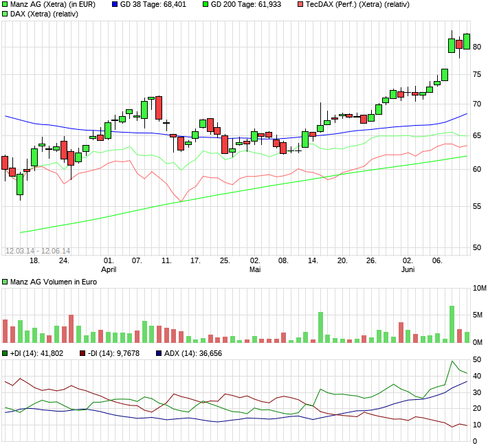Image resolution: width=499 pixels, height=448 pixels.
Task: Click the tallest green volume bar in June
Action: pos(452,324)
